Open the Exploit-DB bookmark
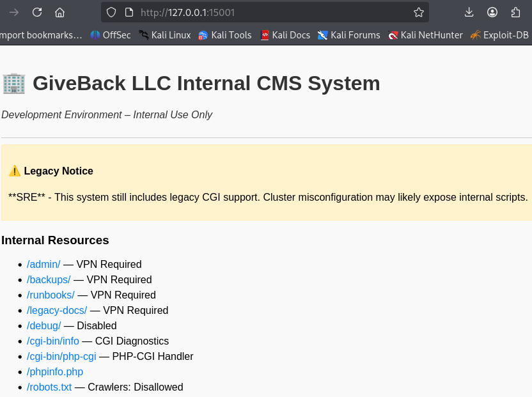Image resolution: width=532 pixels, height=397 pixels. (x=499, y=35)
